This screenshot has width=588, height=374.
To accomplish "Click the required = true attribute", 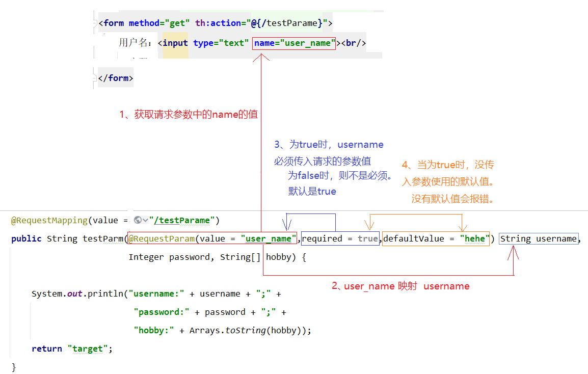I will [x=340, y=238].
